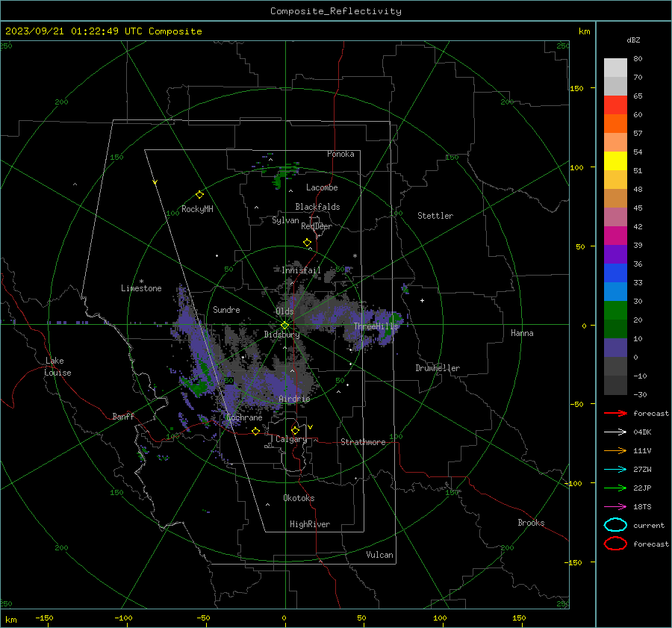Viewport: 672px width, 628px height.
Task: Click the Brooks label on map
Action: (x=531, y=523)
